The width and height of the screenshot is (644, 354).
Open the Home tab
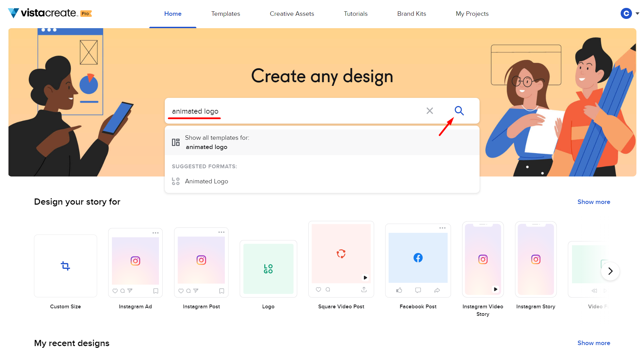173,14
